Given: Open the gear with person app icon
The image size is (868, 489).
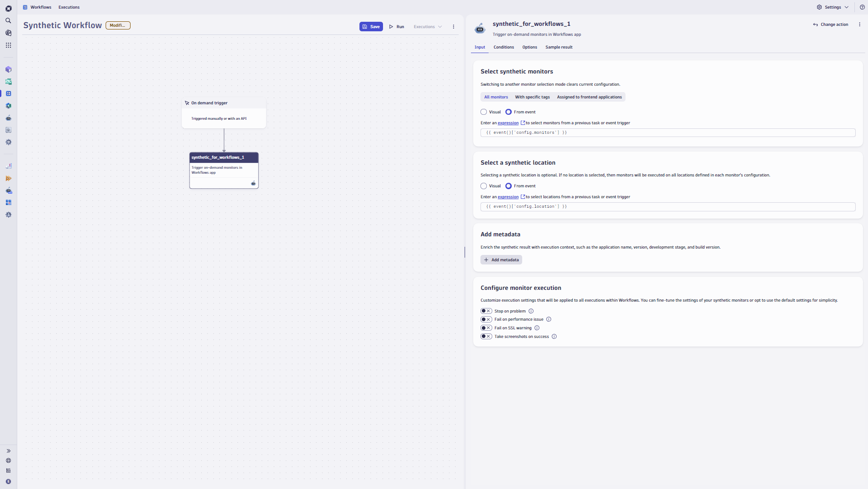Looking at the screenshot, I should click(x=8, y=215).
